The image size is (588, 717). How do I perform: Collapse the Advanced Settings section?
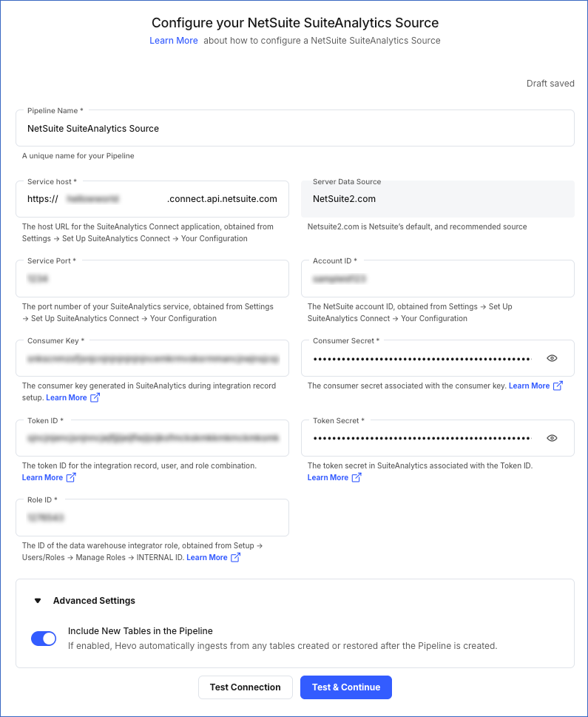pos(37,600)
